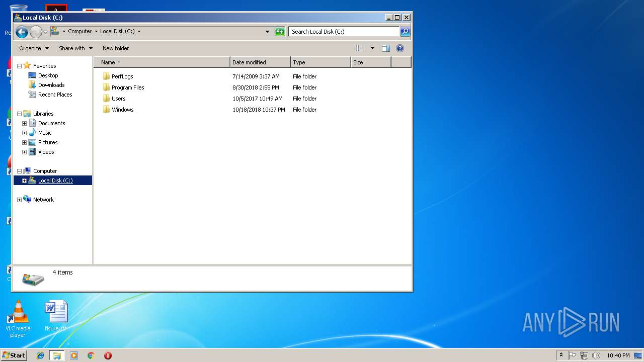Viewport: 644px width, 362px height.
Task: Expand the Network tree node
Action: coord(19,200)
